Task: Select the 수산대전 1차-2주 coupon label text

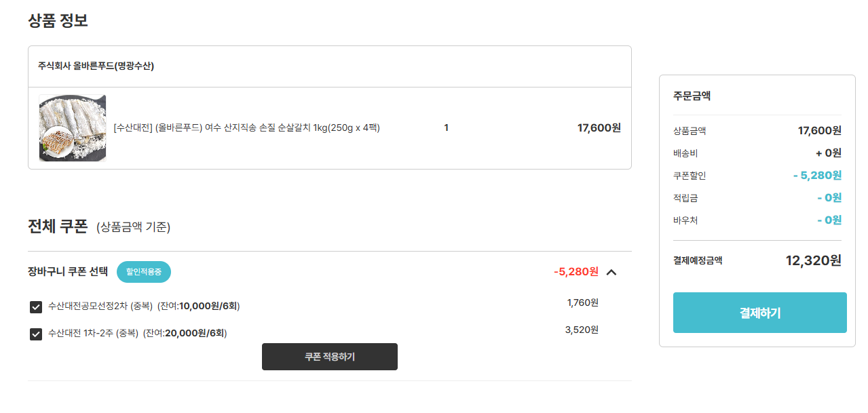Action: coord(137,333)
